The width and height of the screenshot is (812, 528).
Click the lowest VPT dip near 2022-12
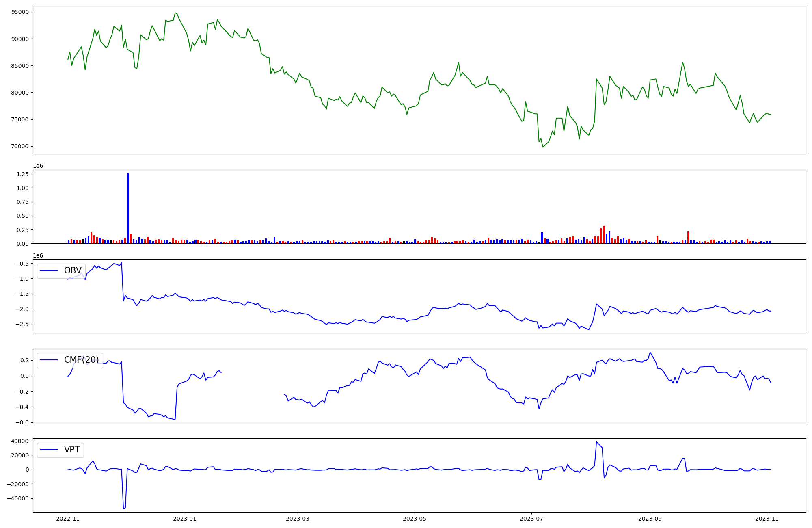[x=123, y=509]
